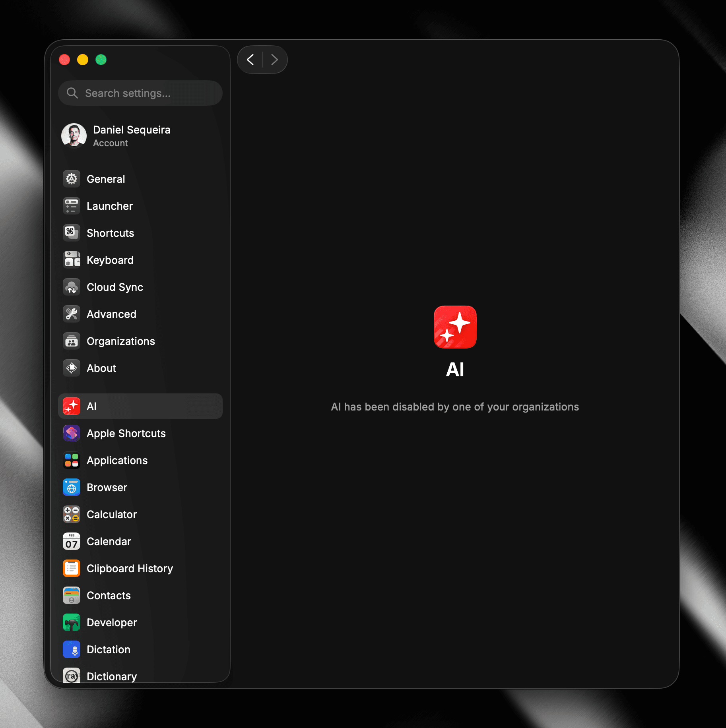
Task: Open Dictionary label
Action: (x=112, y=676)
